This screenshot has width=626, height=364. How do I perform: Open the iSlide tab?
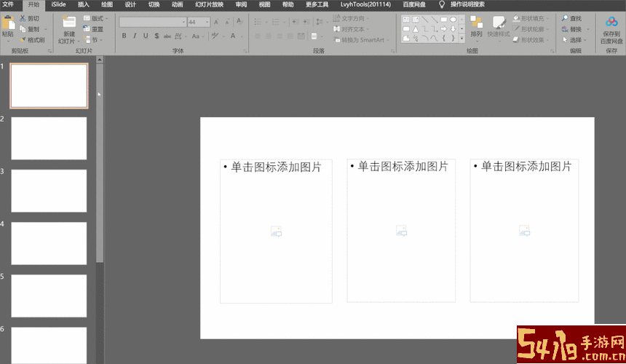point(58,4)
